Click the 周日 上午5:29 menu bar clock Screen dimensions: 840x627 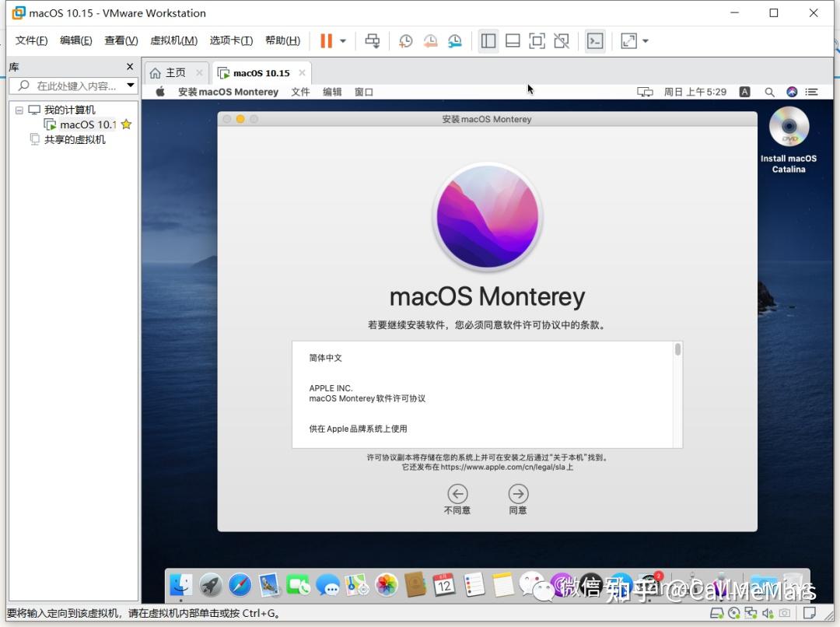coord(695,92)
